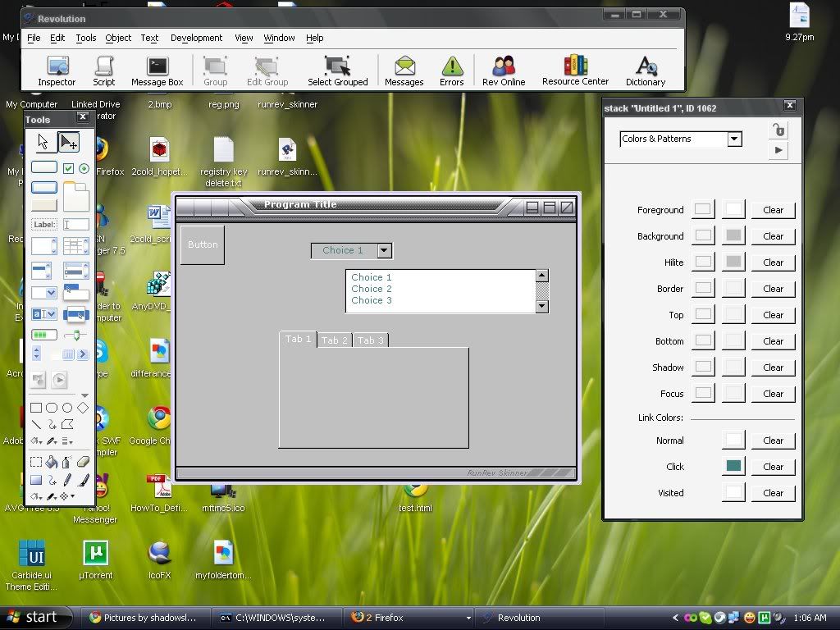This screenshot has height=630, width=840.
Task: Choose the radio button tool in Tools palette
Action: pyautogui.click(x=84, y=168)
